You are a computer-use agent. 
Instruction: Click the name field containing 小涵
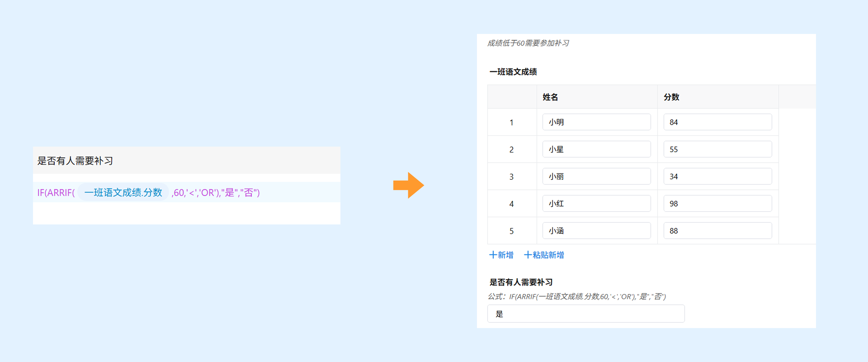click(596, 231)
